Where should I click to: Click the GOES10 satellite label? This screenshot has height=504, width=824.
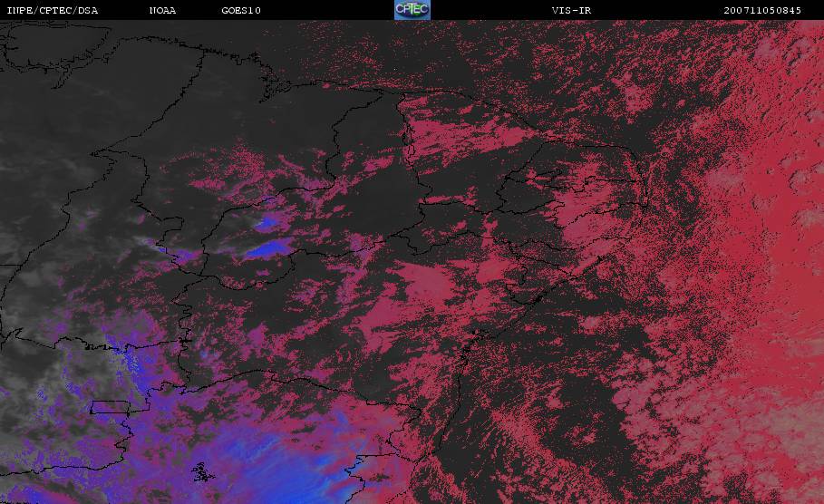[x=241, y=11]
